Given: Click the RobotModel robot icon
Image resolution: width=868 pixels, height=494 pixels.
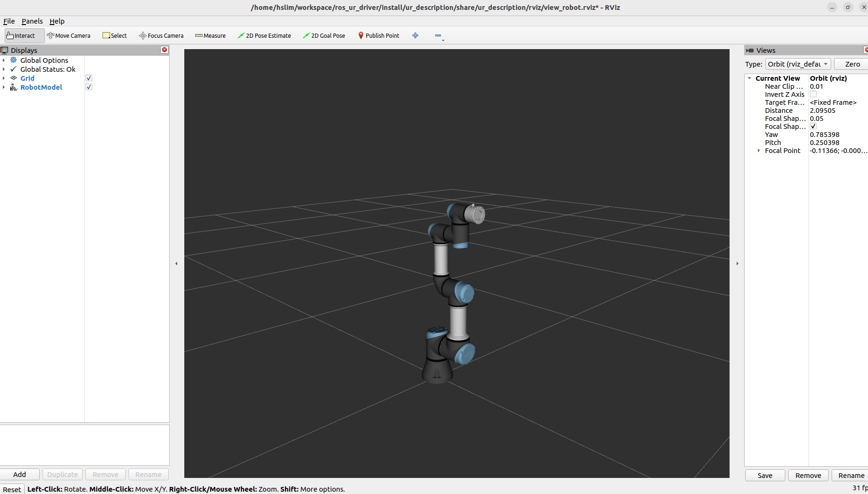Looking at the screenshot, I should 14,87.
